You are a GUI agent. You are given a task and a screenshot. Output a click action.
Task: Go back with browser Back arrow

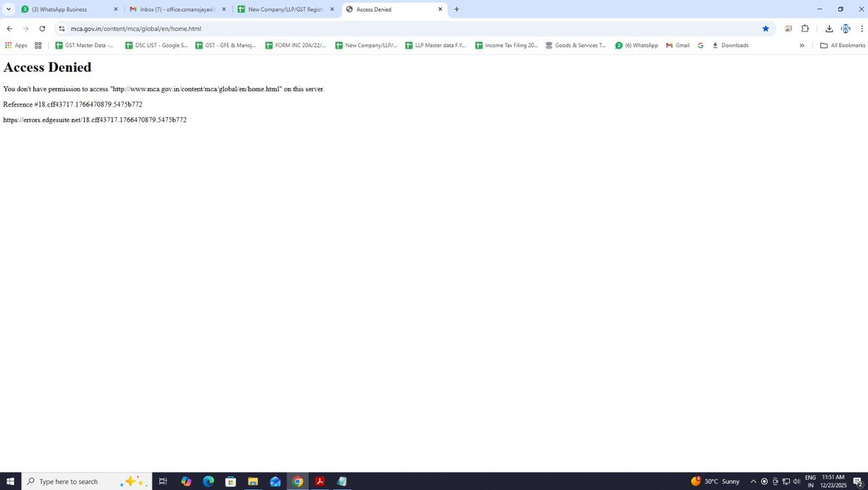(x=9, y=28)
